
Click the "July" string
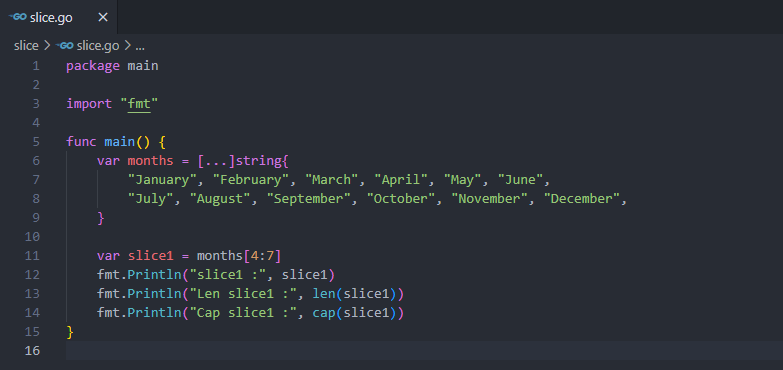151,199
